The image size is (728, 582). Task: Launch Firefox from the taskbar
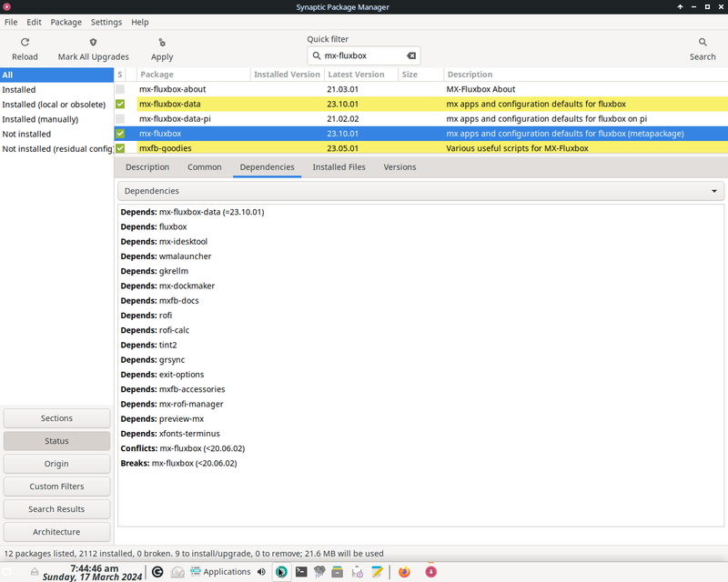coord(404,572)
